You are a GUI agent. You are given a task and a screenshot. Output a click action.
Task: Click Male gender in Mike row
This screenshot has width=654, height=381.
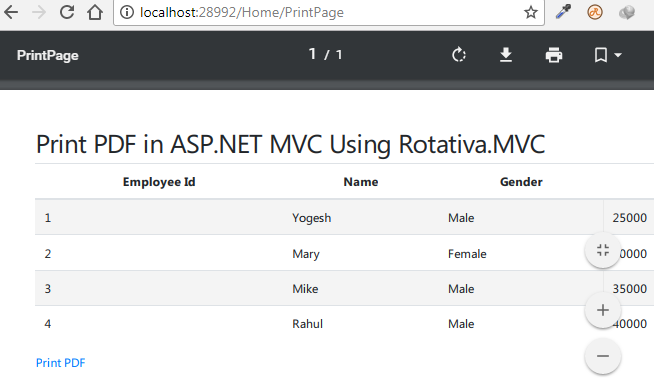pos(461,289)
